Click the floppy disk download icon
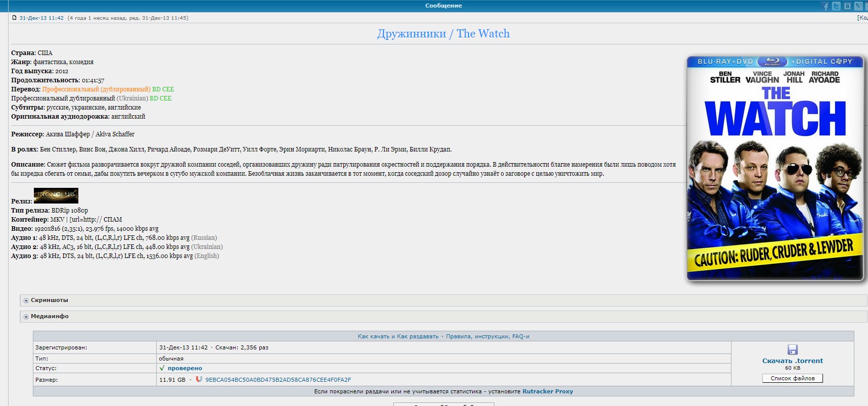The height and width of the screenshot is (406, 868). 792,349
